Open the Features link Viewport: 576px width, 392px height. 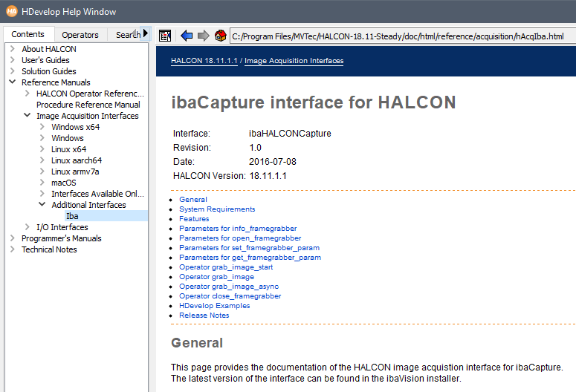coord(194,218)
